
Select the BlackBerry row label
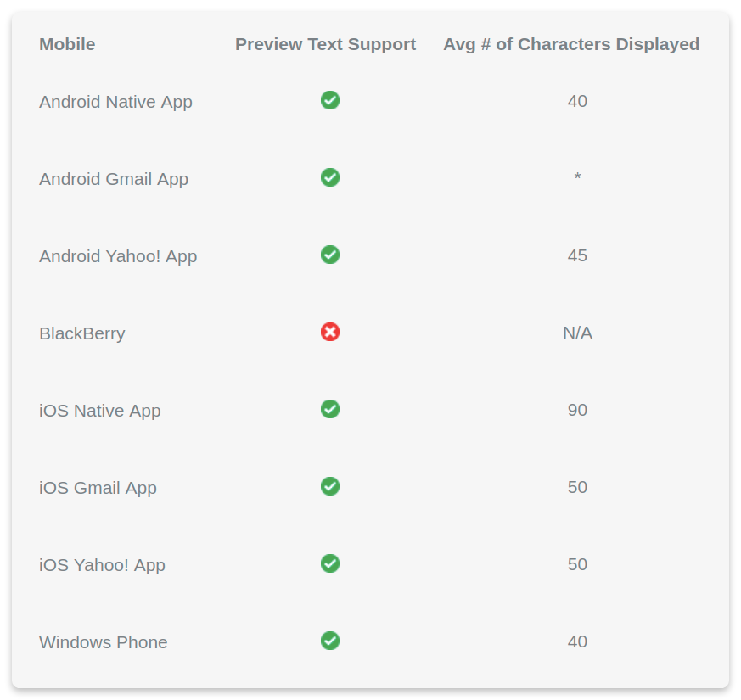[82, 333]
